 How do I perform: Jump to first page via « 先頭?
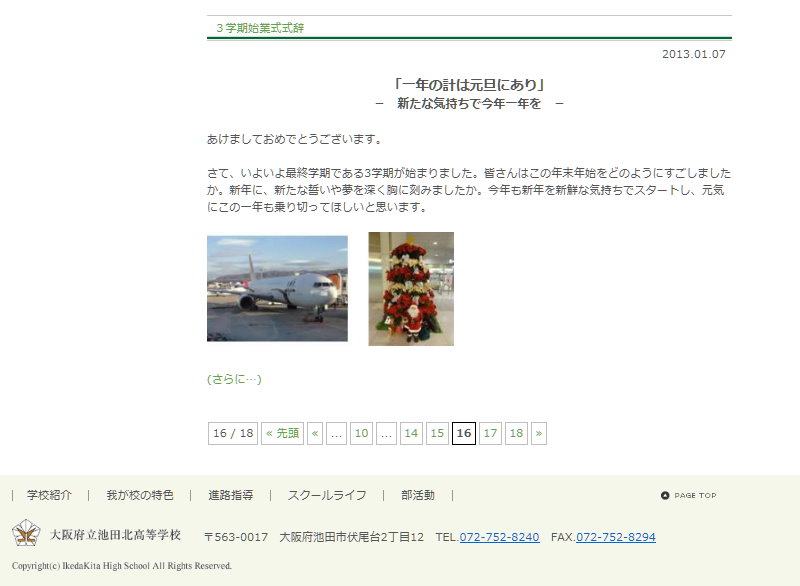(x=283, y=434)
